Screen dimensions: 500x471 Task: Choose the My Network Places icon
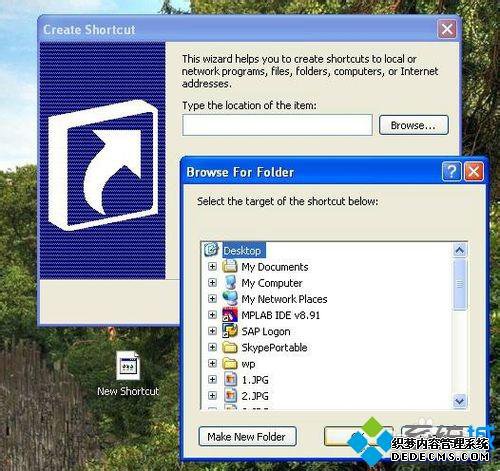230,298
